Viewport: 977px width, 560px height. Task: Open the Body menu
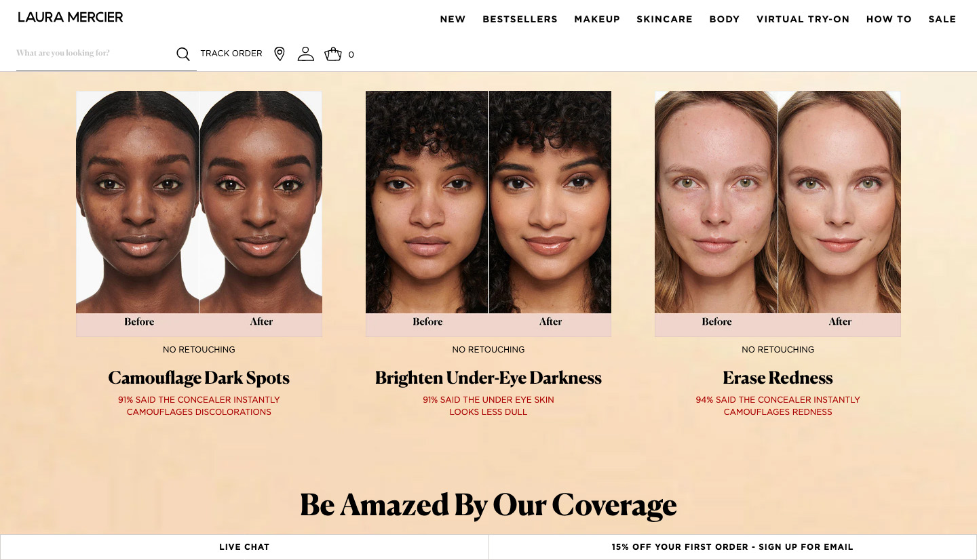point(725,19)
